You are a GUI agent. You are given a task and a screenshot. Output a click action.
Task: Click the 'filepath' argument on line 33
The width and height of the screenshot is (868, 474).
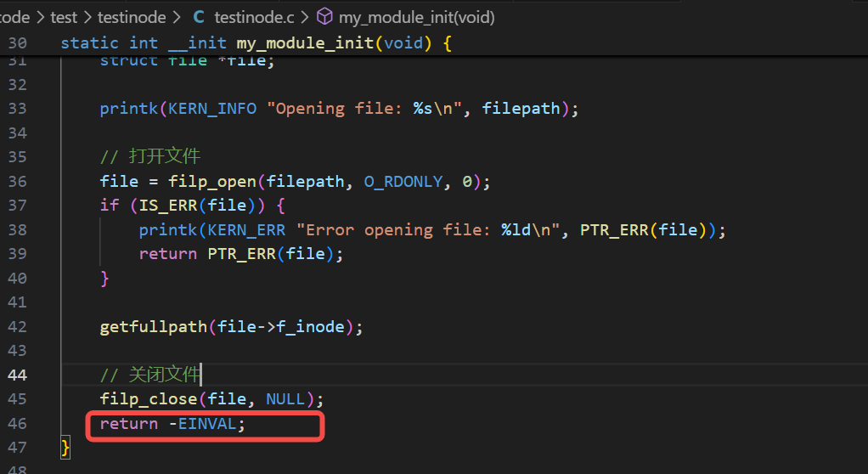point(521,109)
